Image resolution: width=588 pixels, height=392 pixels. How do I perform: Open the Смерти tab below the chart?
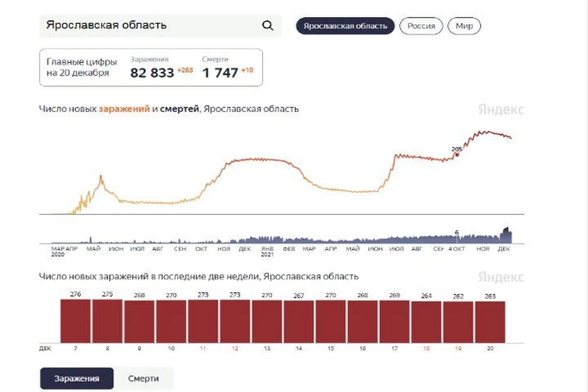pos(143,378)
